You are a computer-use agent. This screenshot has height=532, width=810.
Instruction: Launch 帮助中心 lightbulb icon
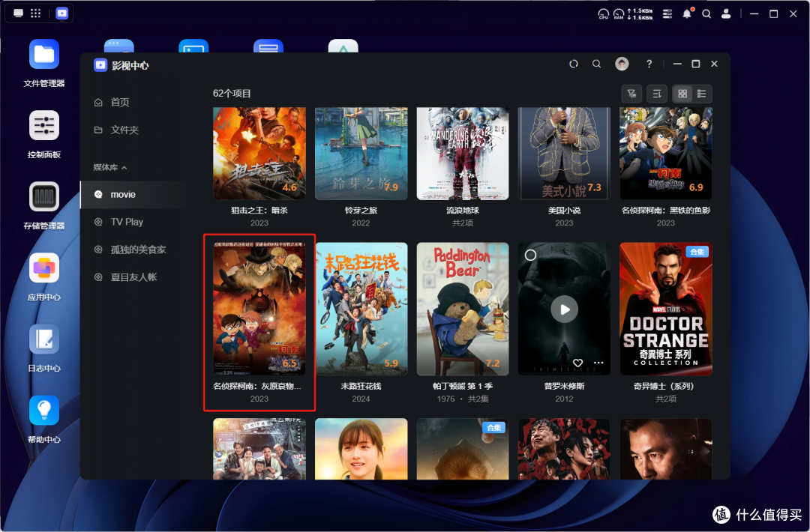point(44,410)
